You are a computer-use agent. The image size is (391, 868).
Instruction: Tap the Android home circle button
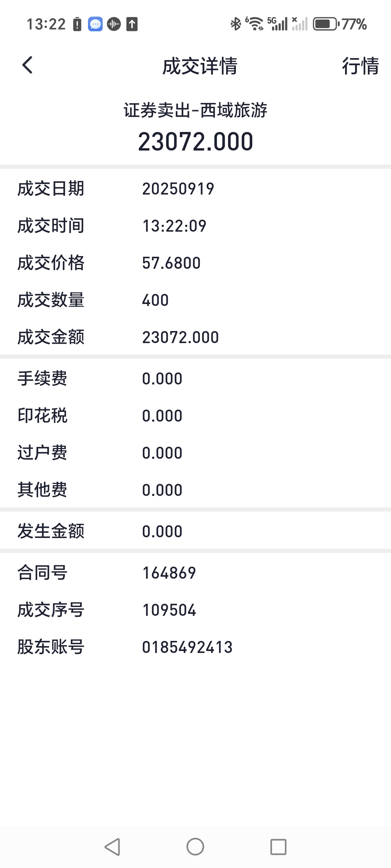pyautogui.click(x=195, y=847)
